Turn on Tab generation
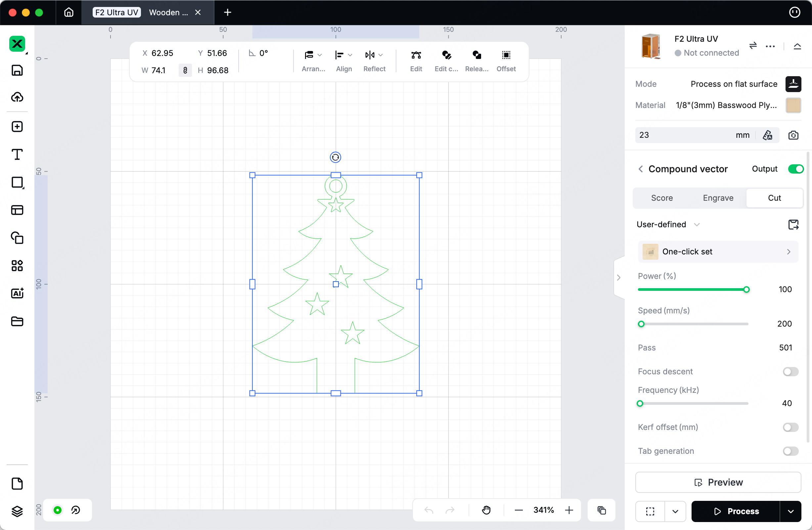This screenshot has height=530, width=812. [790, 451]
